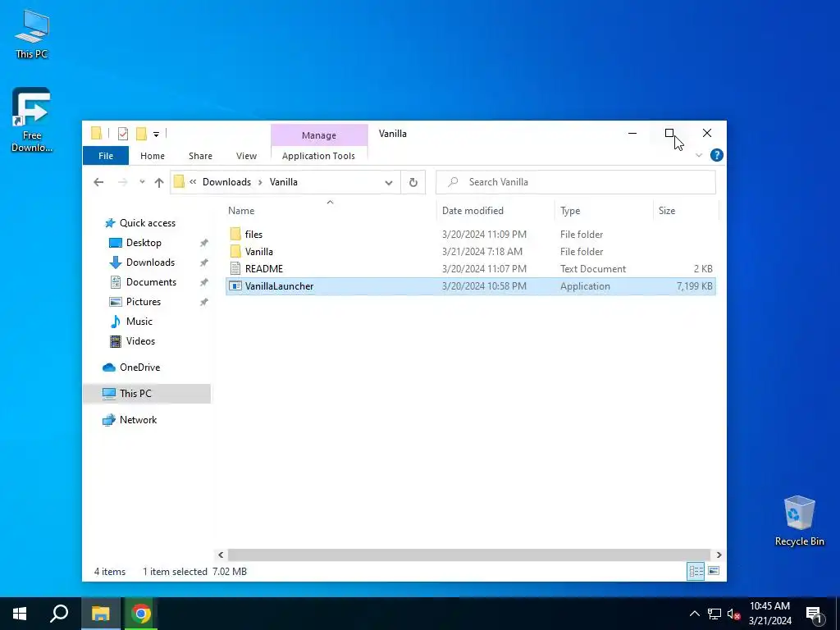Expand the address bar breadcrumb chevron after Downloads

[260, 182]
